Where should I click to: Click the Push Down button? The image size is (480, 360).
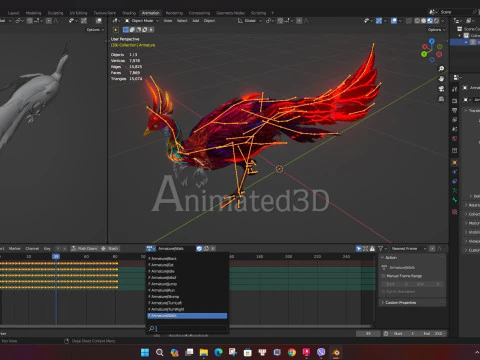pos(84,248)
